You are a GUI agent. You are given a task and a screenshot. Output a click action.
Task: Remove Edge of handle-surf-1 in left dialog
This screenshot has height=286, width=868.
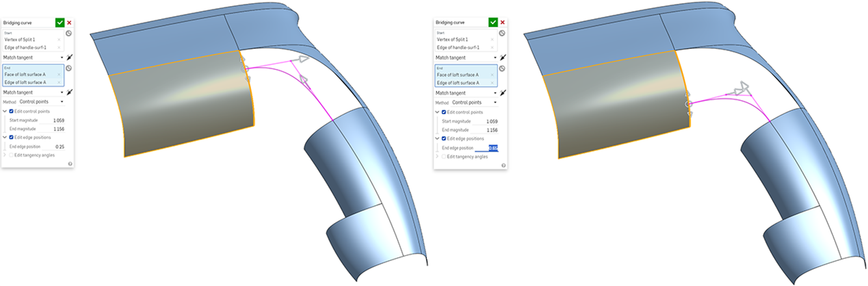coord(59,47)
